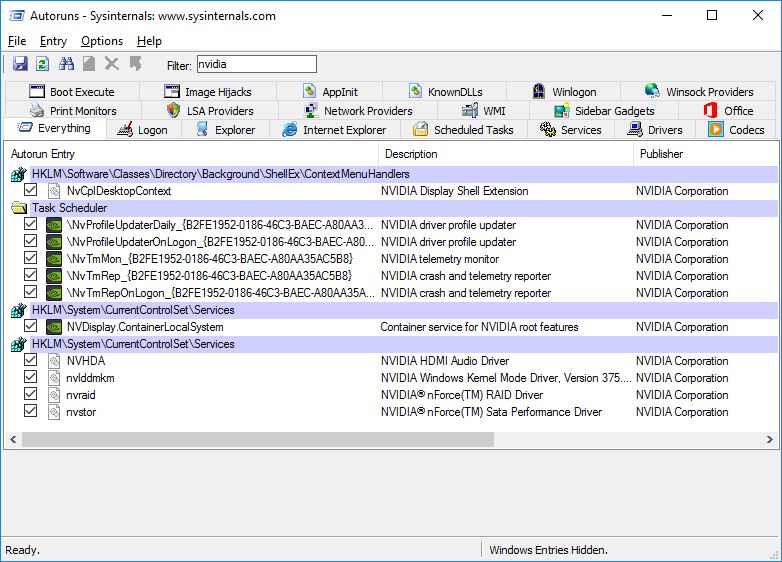Open the Entry menu

[x=53, y=41]
